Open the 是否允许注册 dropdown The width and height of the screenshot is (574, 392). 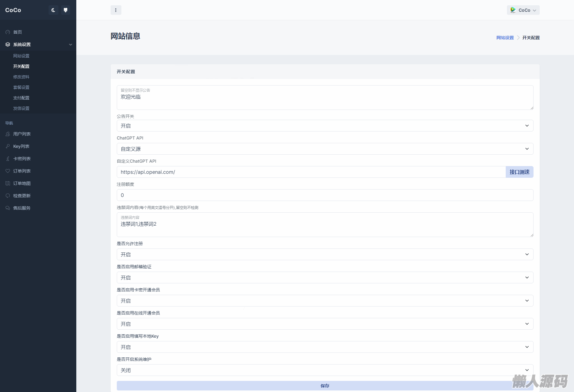(325, 254)
